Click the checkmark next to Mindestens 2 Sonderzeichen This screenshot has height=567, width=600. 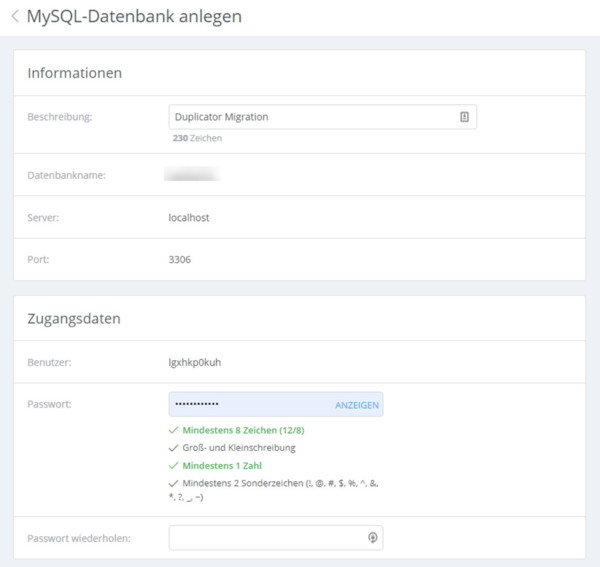(x=173, y=483)
